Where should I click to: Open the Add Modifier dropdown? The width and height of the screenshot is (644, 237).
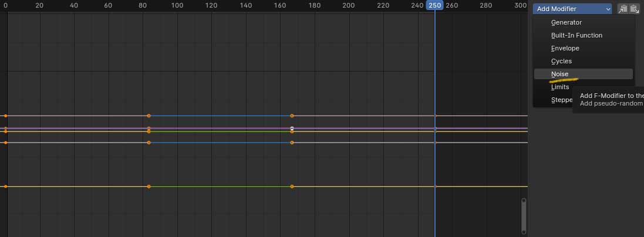click(572, 9)
